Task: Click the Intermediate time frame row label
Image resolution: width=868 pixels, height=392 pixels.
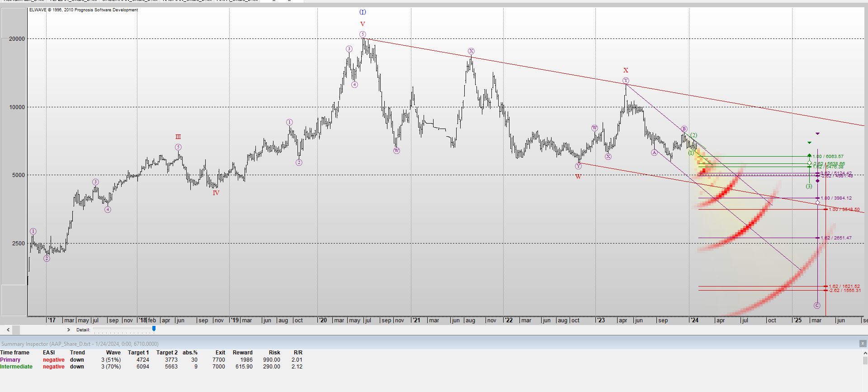Action: [16, 367]
